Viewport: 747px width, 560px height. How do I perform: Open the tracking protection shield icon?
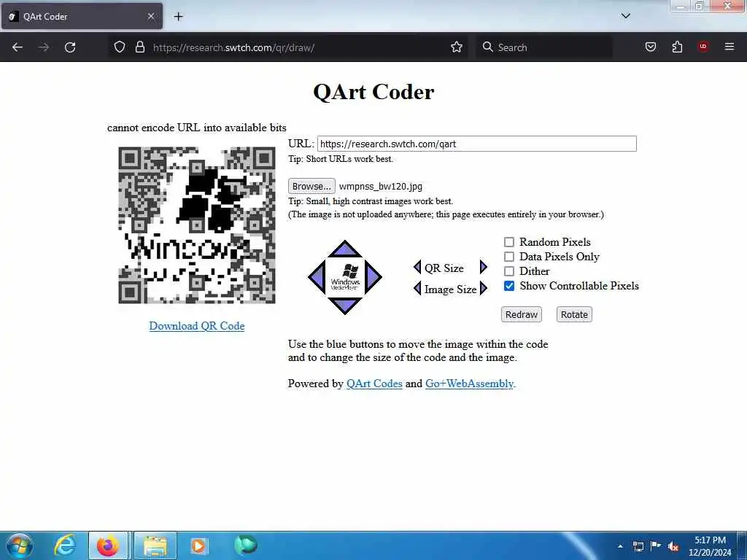pyautogui.click(x=120, y=47)
